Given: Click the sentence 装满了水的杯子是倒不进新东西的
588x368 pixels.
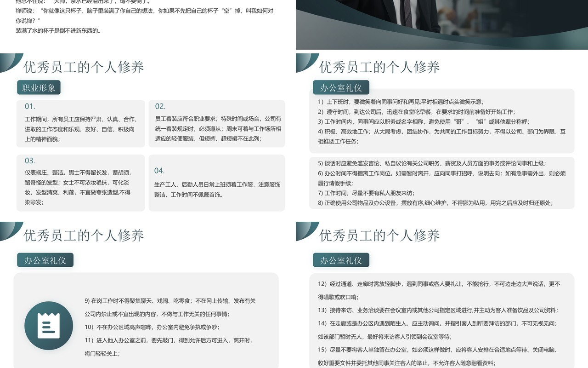Looking at the screenshot, I should 58,31.
